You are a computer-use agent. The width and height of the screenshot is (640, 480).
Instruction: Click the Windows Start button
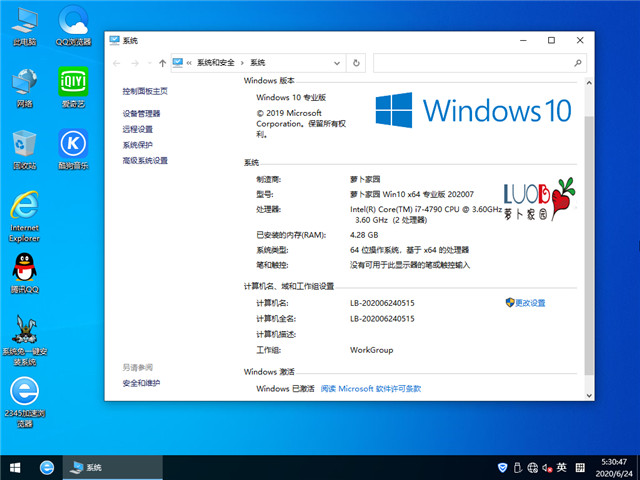click(x=15, y=467)
